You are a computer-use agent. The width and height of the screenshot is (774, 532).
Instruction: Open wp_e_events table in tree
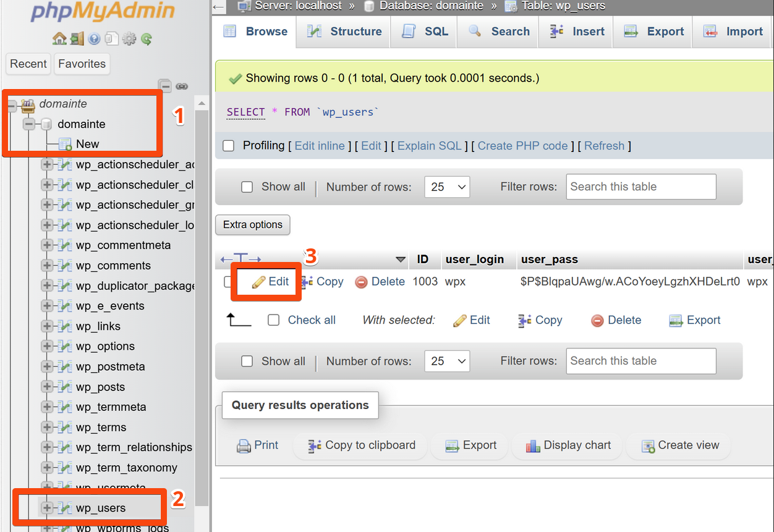[110, 306]
